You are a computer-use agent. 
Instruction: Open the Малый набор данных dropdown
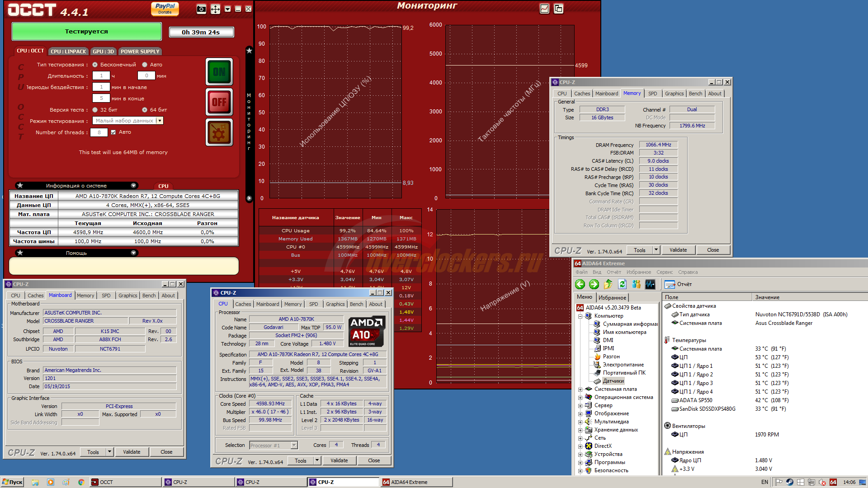tap(160, 121)
